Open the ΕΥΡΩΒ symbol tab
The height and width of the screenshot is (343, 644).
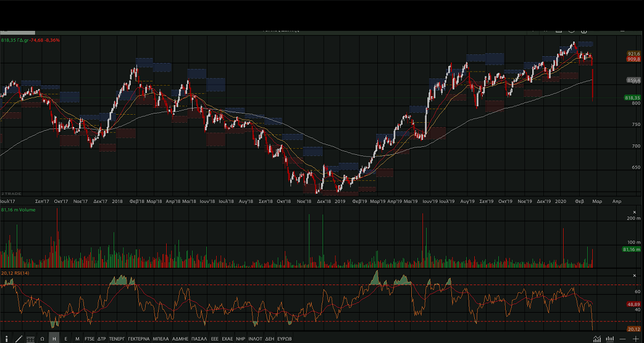tap(284, 339)
